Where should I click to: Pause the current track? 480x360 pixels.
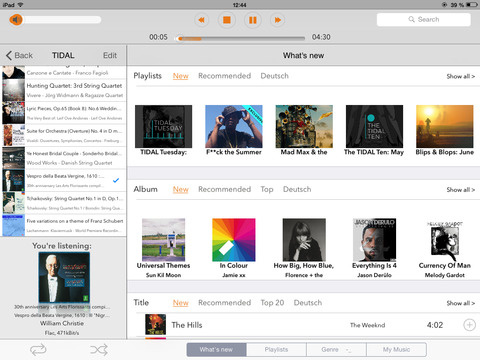253,20
